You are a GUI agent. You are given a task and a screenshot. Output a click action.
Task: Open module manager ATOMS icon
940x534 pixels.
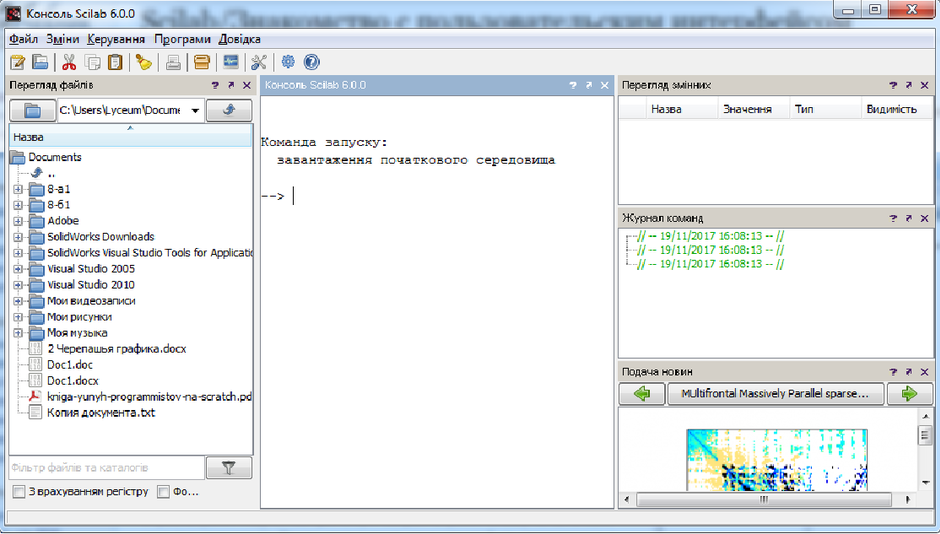pyautogui.click(x=201, y=62)
